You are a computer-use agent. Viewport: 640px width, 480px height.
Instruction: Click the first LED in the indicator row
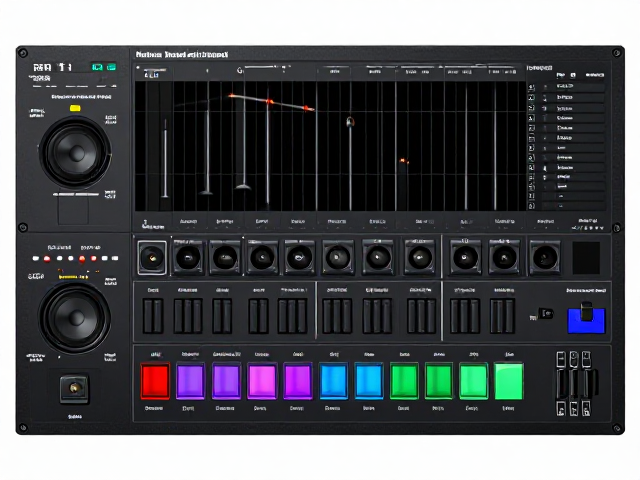coord(36,258)
